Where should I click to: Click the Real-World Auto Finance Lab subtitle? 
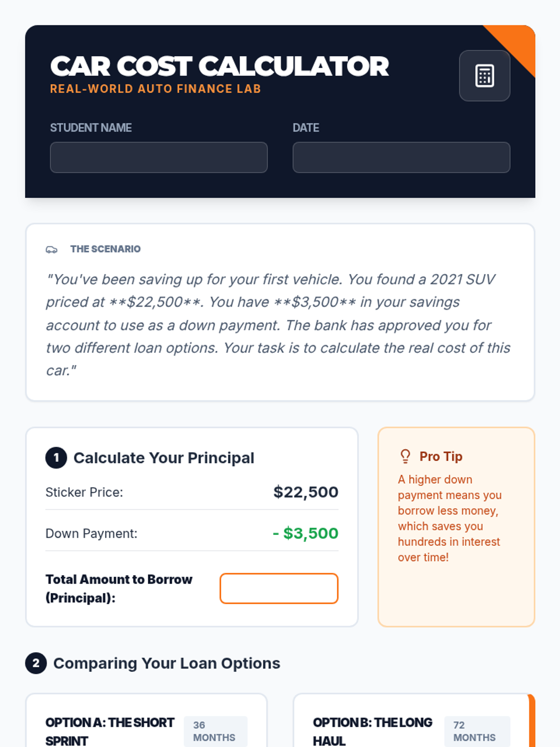[155, 89]
